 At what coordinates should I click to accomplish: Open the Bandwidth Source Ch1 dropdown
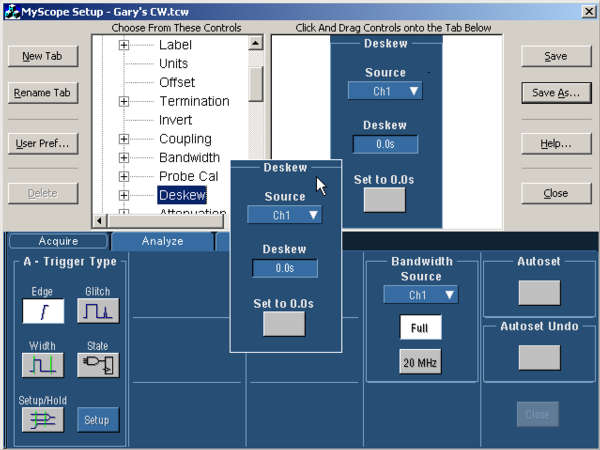(x=420, y=295)
